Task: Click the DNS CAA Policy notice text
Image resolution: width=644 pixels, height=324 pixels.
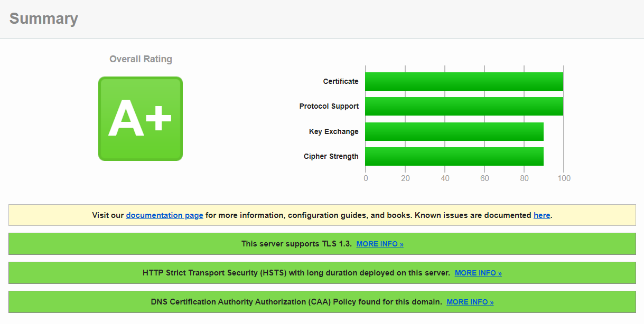Action: pyautogui.click(x=296, y=302)
